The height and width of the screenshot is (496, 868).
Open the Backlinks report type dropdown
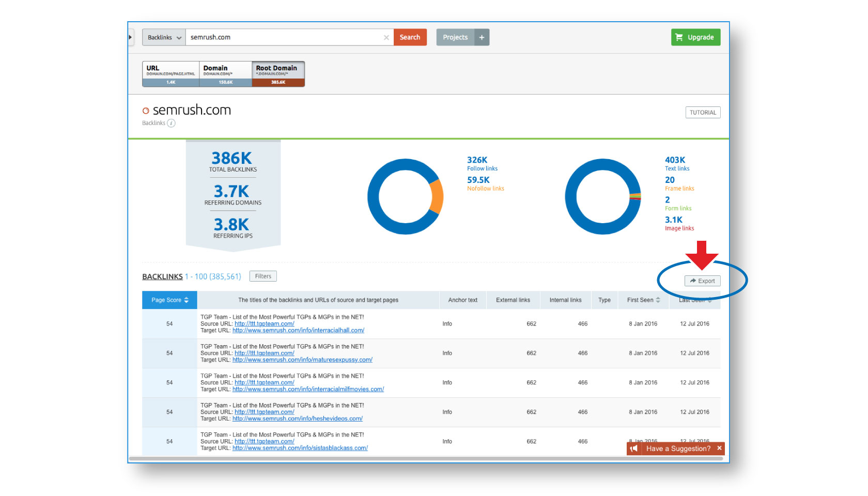tap(164, 37)
